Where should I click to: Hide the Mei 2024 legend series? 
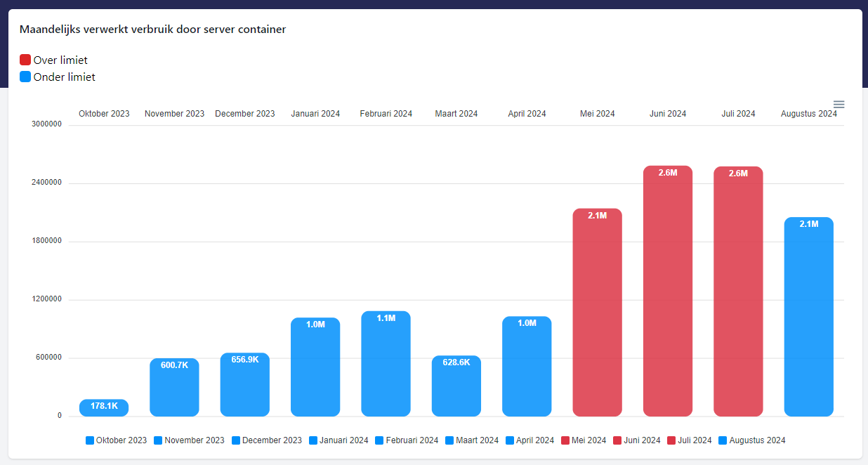[x=584, y=440]
